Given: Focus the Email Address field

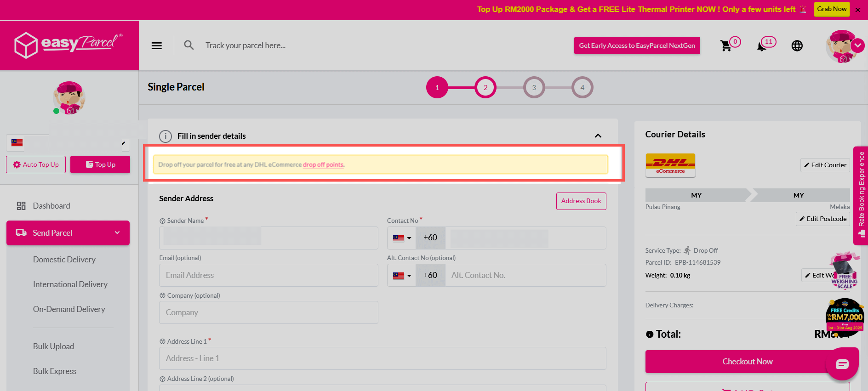Looking at the screenshot, I should click(268, 275).
